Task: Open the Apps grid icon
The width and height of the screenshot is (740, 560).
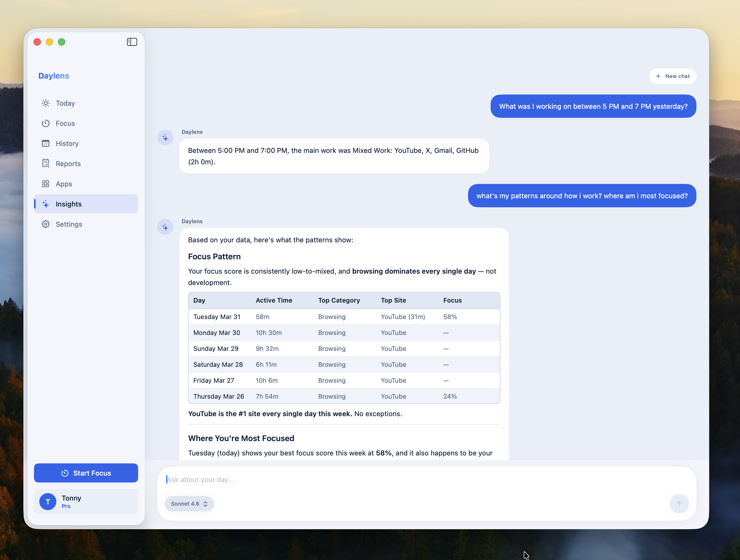Action: point(46,184)
